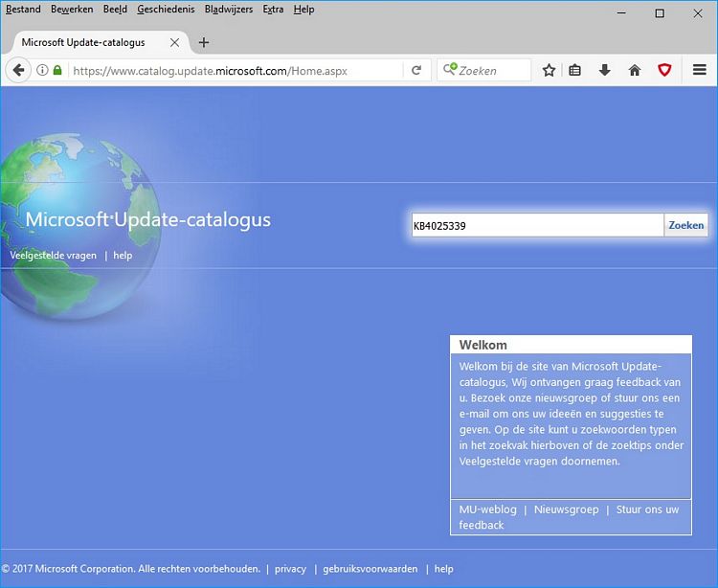Viewport: 718px width, 588px height.
Task: Open the Bestand menu
Action: point(23,10)
